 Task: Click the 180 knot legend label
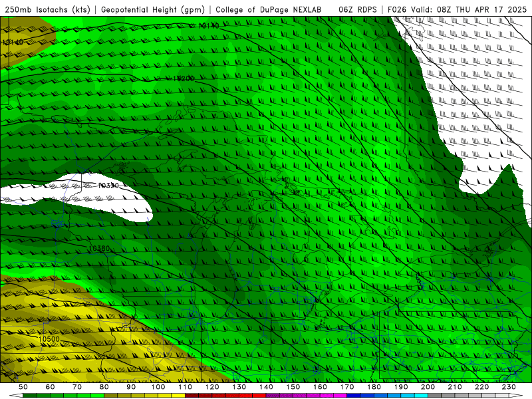click(374, 387)
